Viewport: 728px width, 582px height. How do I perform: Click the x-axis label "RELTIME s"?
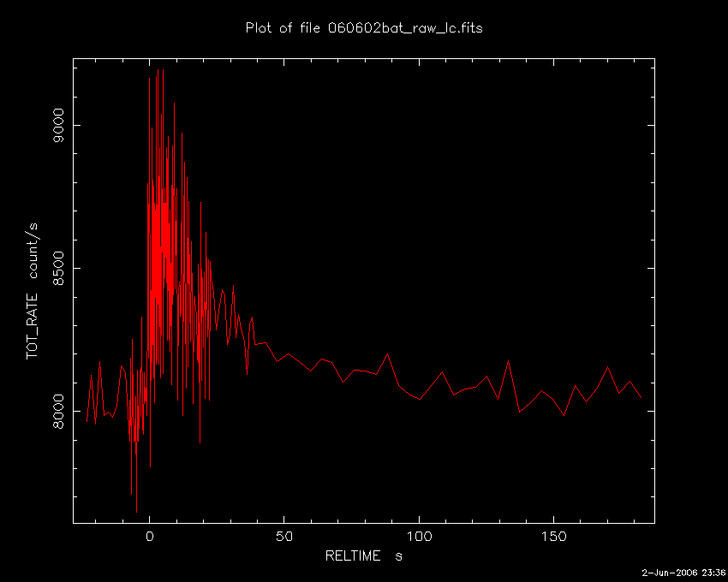363,555
